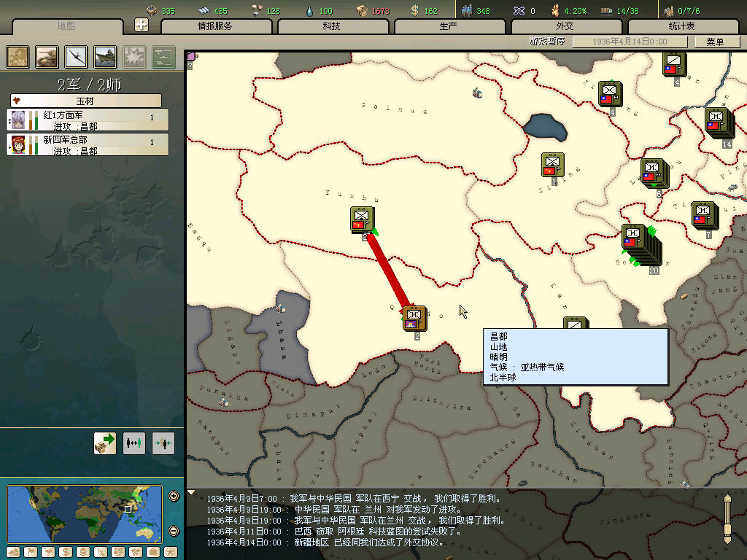The height and width of the screenshot is (560, 747).
Task: Click the money dollar sign icon
Action: 414,10
